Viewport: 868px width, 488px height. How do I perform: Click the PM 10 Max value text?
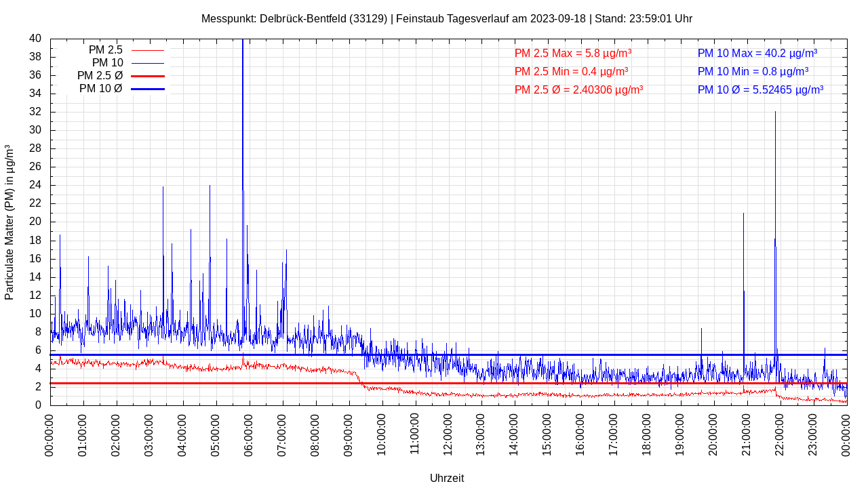pyautogui.click(x=757, y=53)
